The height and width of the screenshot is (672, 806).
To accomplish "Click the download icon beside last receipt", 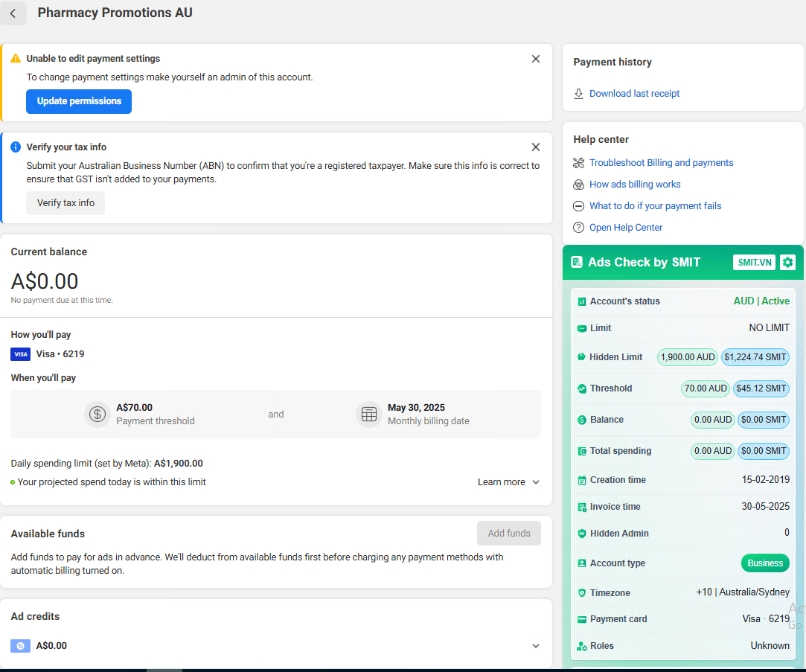I will 579,94.
